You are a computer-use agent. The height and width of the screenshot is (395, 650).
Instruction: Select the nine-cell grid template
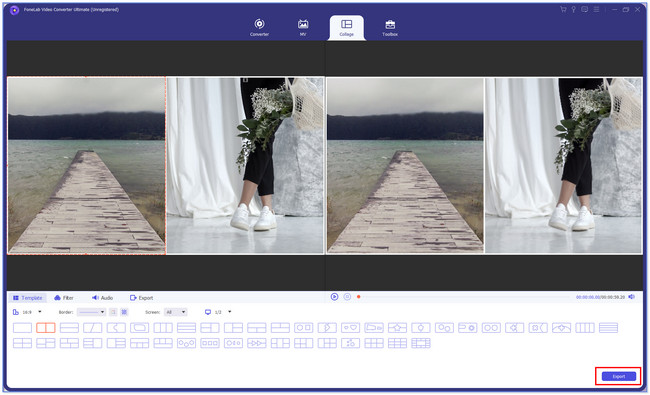coord(397,343)
